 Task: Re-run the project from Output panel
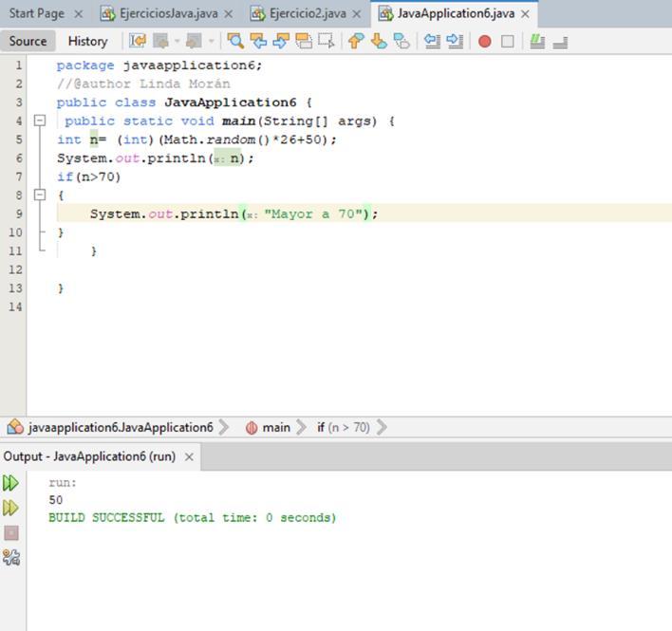pyautogui.click(x=10, y=483)
